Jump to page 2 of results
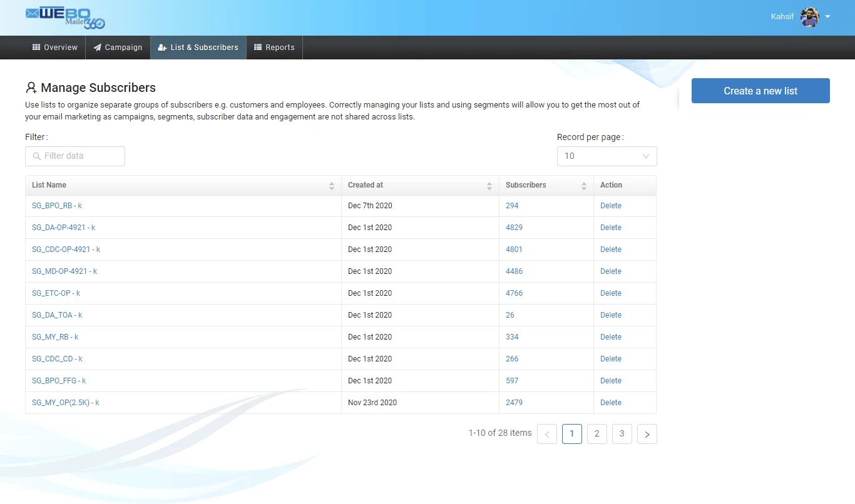The image size is (855, 504). coord(596,434)
